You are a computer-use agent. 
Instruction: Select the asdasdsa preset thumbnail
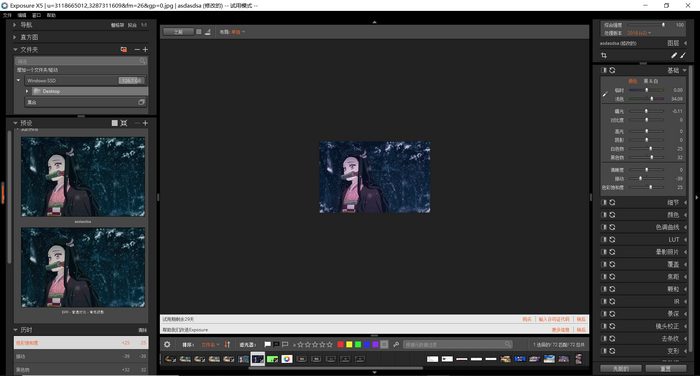83,177
